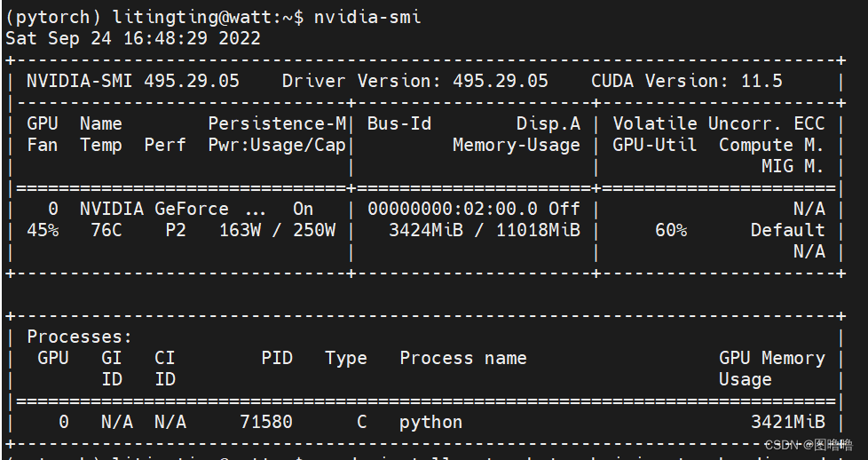Click the 3424MiB / 11018MiB memory usage
The width and height of the screenshot is (868, 460).
click(485, 230)
